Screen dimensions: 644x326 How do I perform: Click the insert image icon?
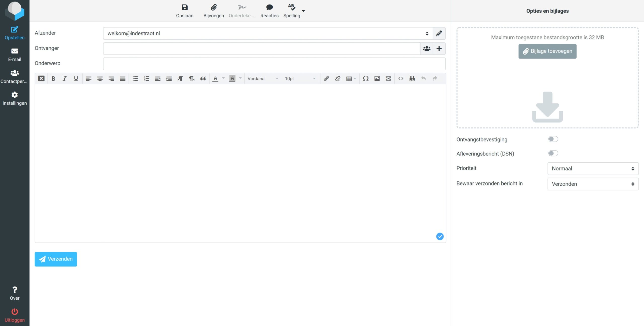(377, 78)
